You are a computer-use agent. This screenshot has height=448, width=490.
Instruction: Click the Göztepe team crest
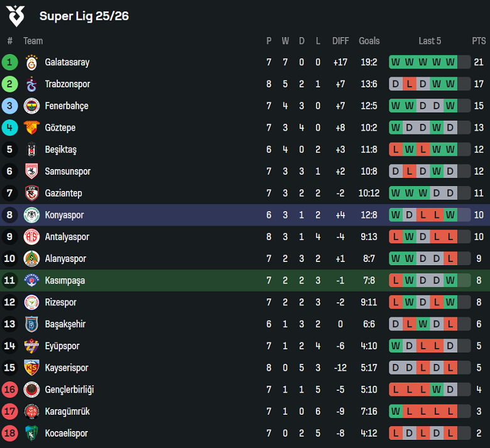31,128
